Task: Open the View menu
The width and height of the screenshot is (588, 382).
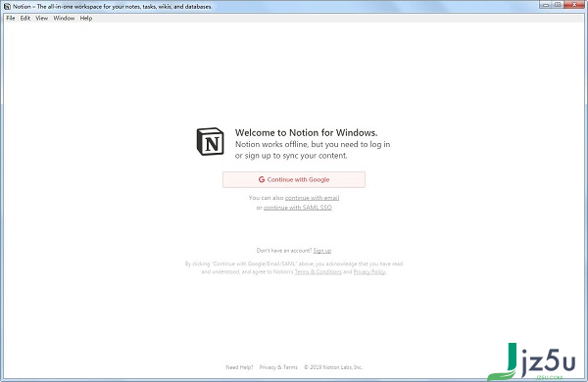Action: click(41, 18)
